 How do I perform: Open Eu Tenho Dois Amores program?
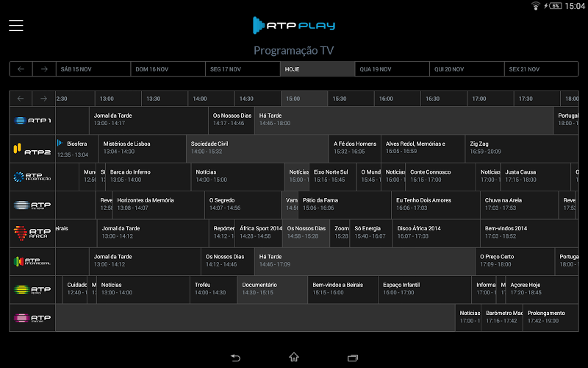436,205
